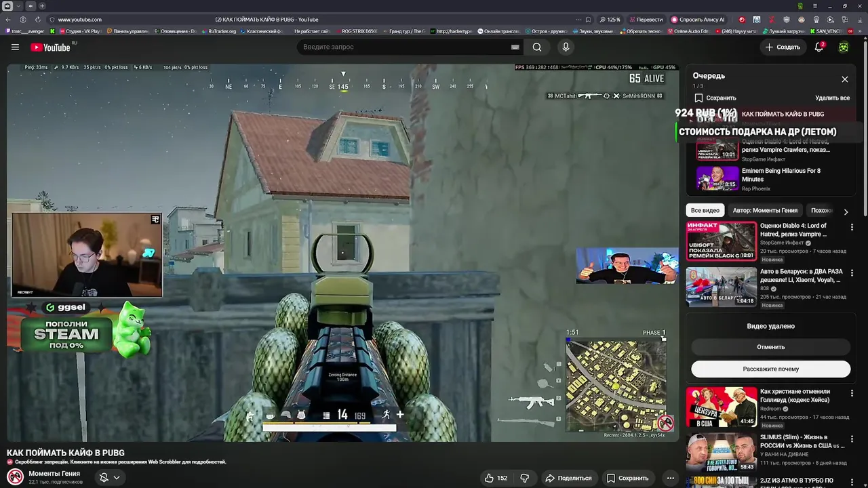The width and height of the screenshot is (868, 488).
Task: Submit search with magnifier button
Action: point(537,47)
